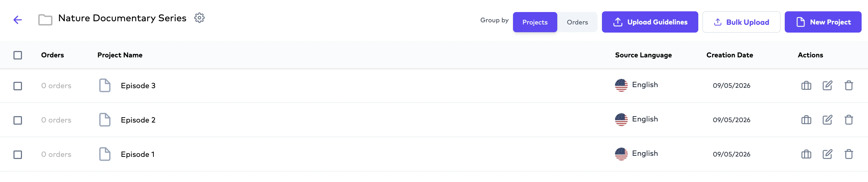Check the box for Episode 2
Image resolution: width=868 pixels, height=182 pixels.
point(18,120)
